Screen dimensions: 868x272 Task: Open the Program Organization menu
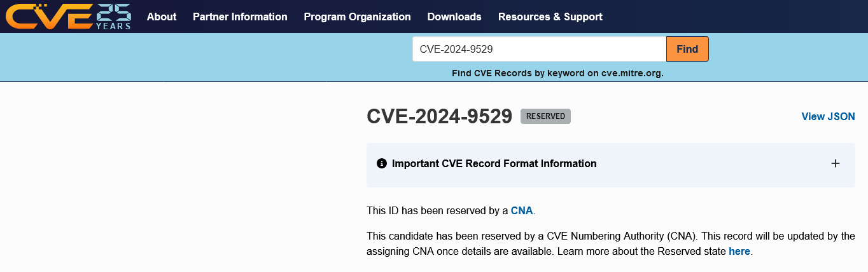(357, 17)
